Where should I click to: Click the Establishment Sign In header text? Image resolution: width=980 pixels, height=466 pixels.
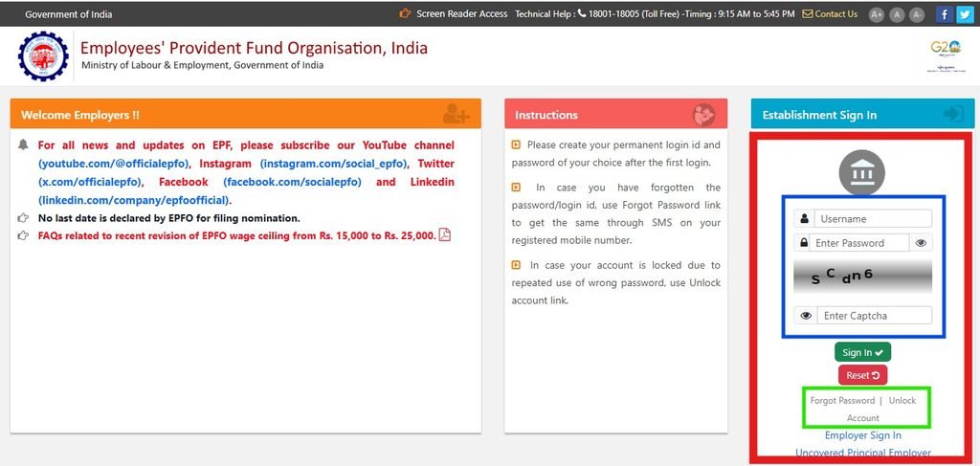(819, 115)
